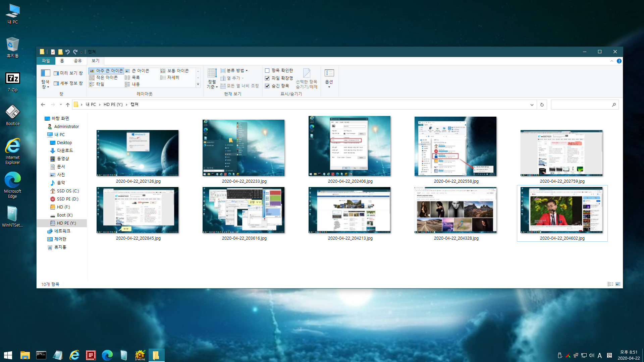Select 자세히 details layout

[170, 77]
